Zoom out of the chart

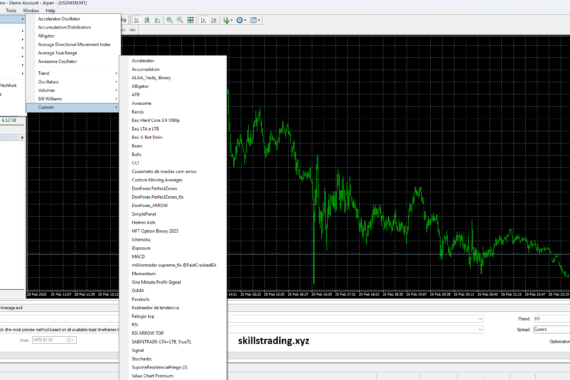point(180,20)
